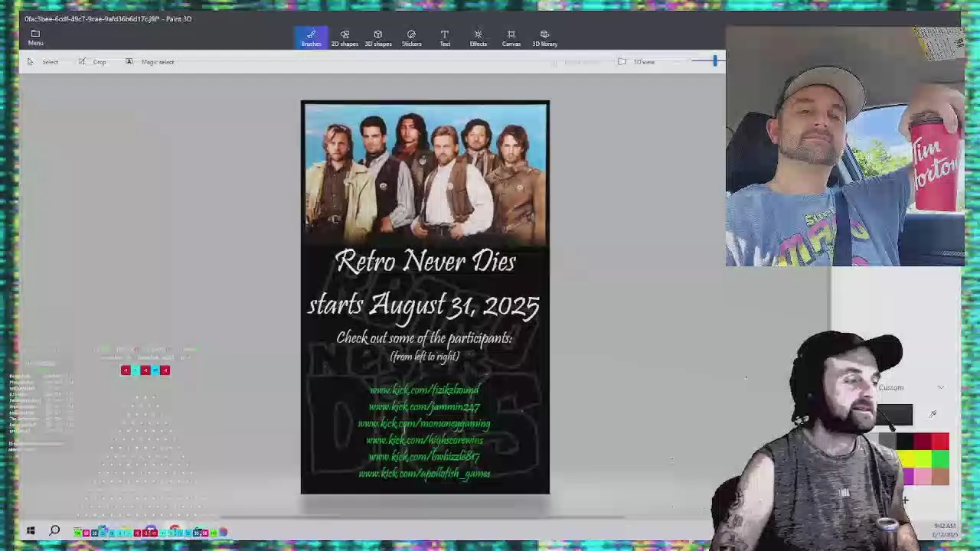Add a custom color with plus button
This screenshot has height=551, width=980.
pos(905,500)
